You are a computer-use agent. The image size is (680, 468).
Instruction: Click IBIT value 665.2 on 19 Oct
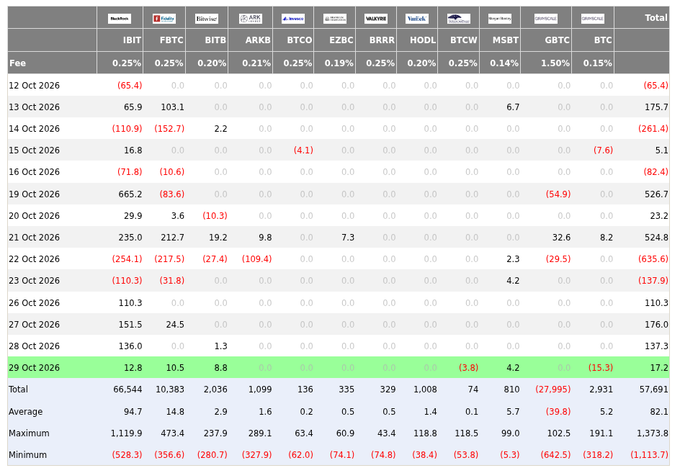(x=130, y=194)
